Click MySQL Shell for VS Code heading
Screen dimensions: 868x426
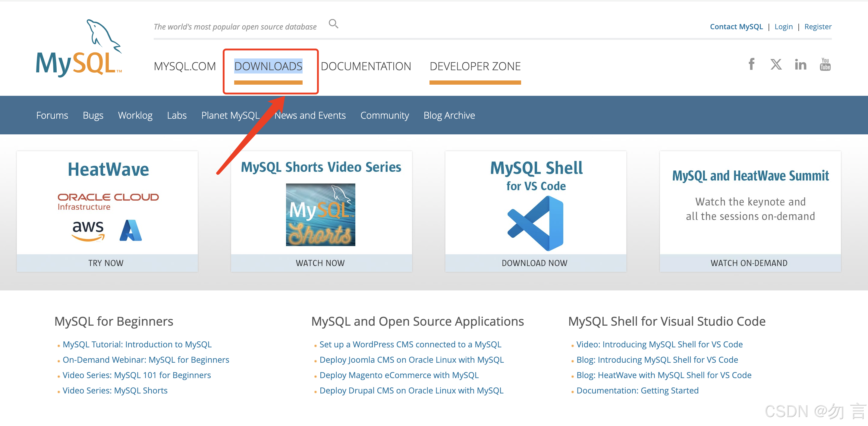536,176
